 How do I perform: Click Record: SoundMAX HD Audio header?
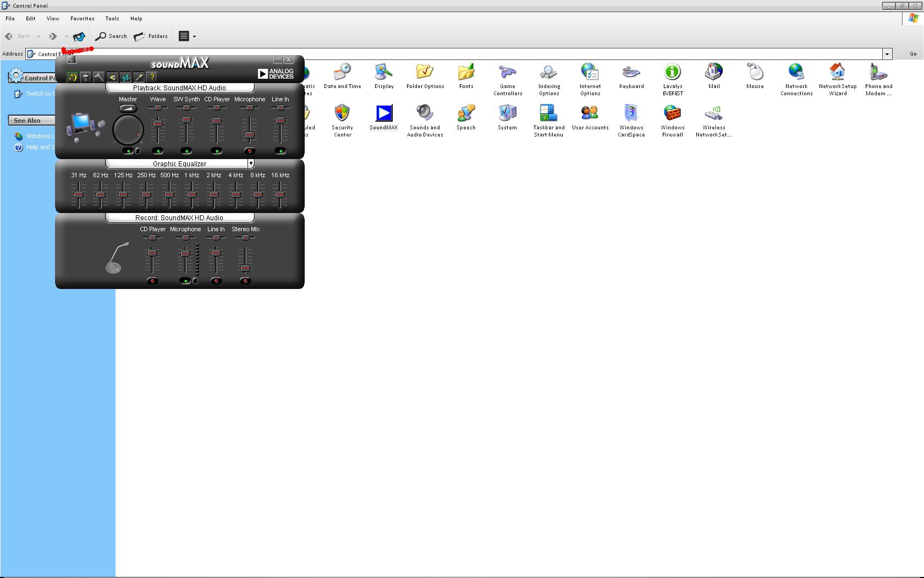tap(179, 217)
